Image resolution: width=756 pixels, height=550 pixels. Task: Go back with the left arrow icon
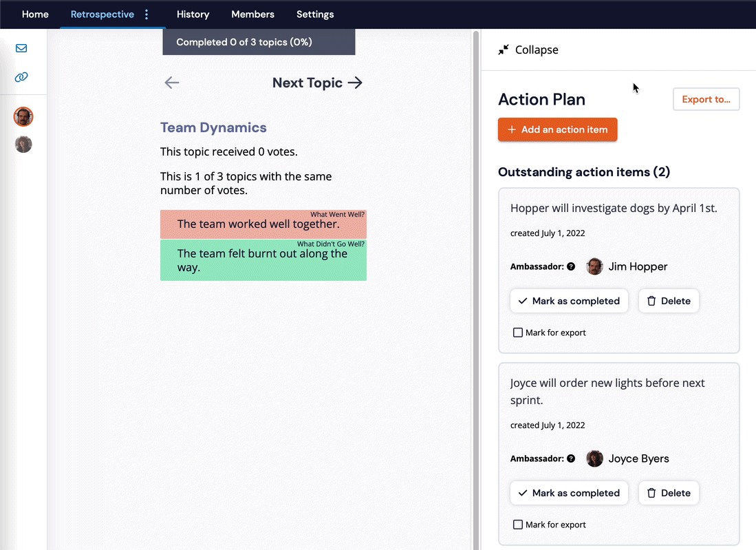[171, 83]
